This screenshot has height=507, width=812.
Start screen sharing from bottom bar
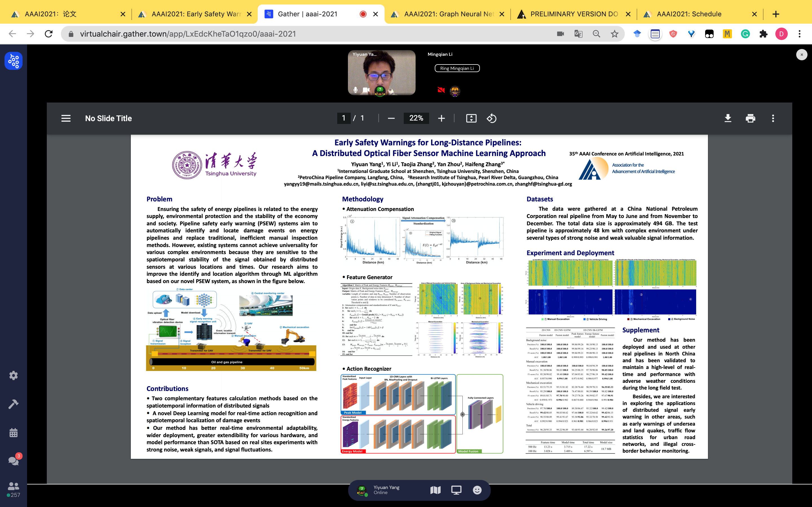pyautogui.click(x=456, y=490)
